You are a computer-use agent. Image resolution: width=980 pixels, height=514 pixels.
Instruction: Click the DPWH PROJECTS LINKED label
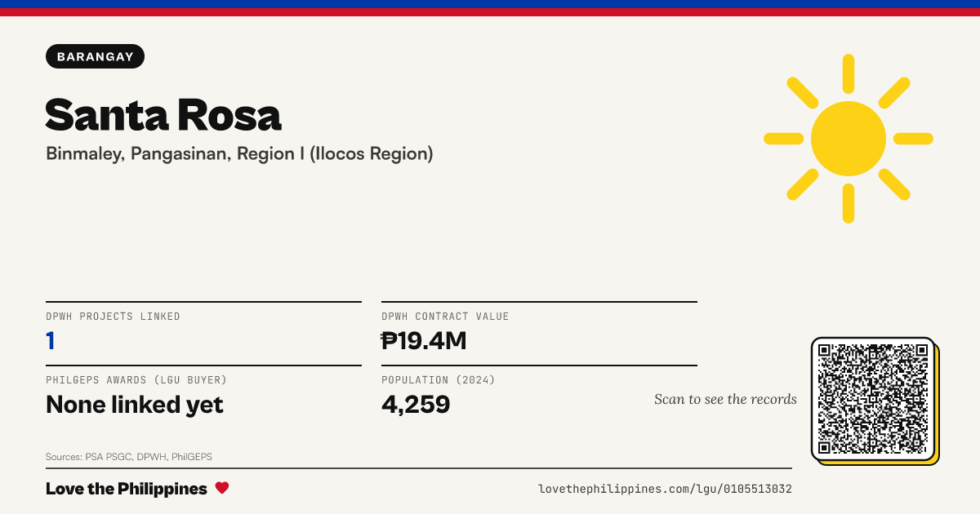point(113,317)
